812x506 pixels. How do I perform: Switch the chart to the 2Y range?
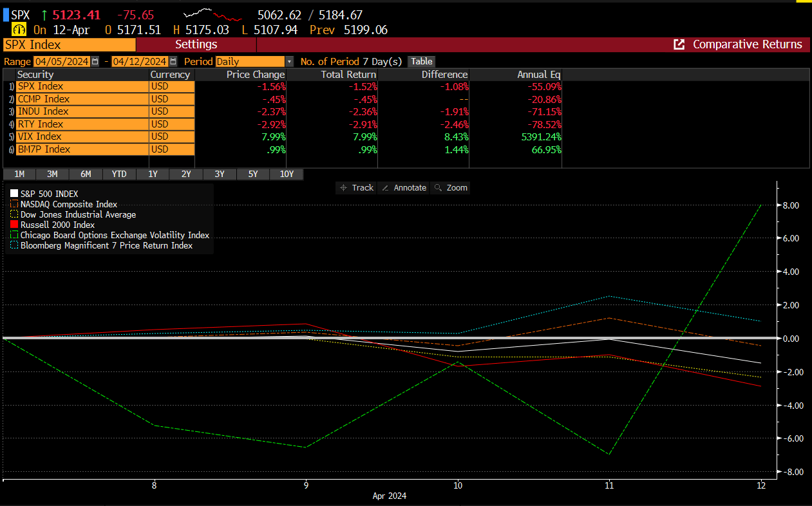186,174
